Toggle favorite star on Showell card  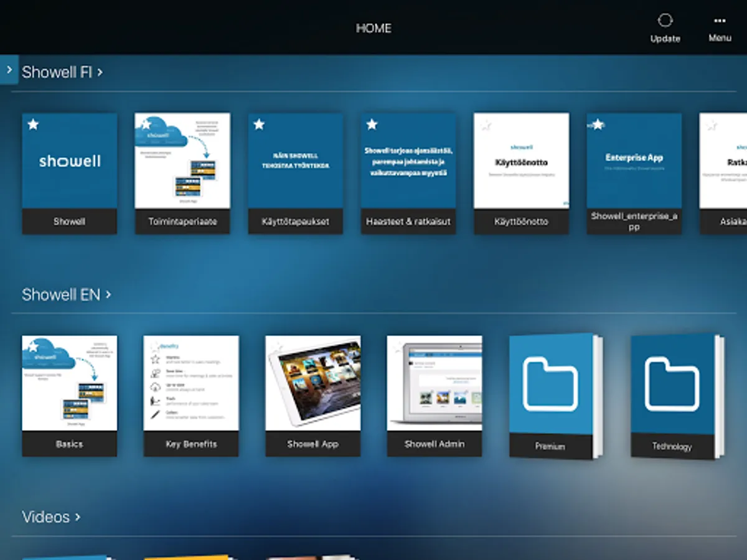33,124
